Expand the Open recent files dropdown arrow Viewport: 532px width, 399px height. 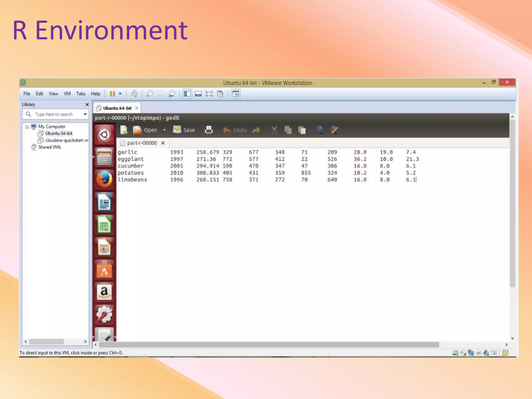point(164,130)
